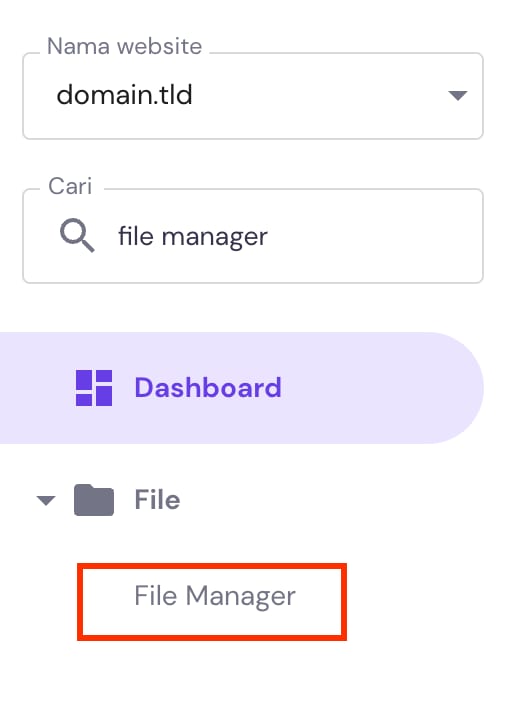Click the 'file manager' search query text

193,237
